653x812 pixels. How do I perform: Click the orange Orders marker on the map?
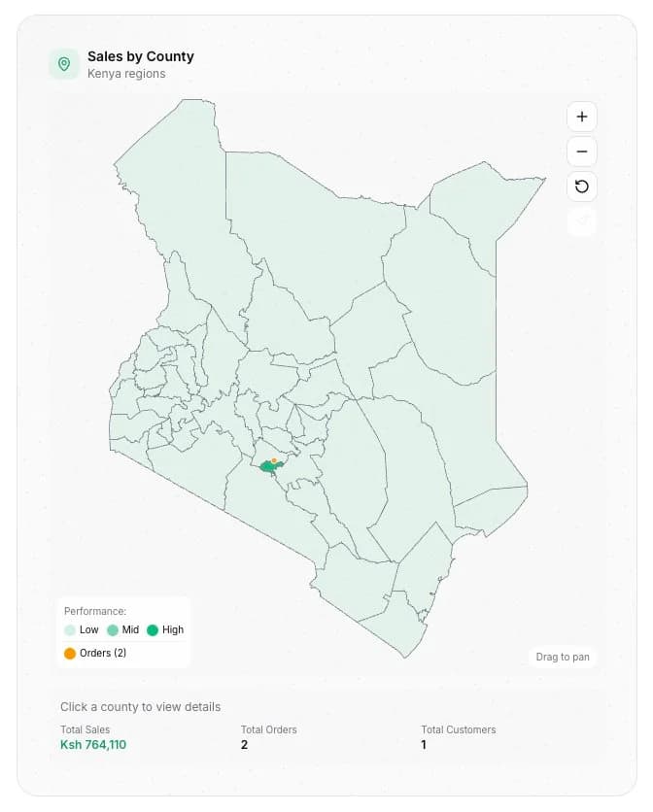click(274, 459)
